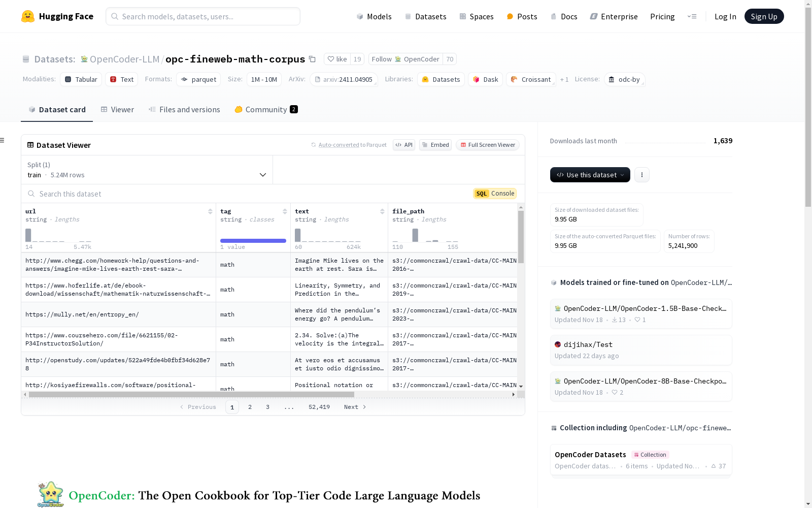Follow the OpenCoder organization
This screenshot has width=812, height=508.
coord(405,59)
